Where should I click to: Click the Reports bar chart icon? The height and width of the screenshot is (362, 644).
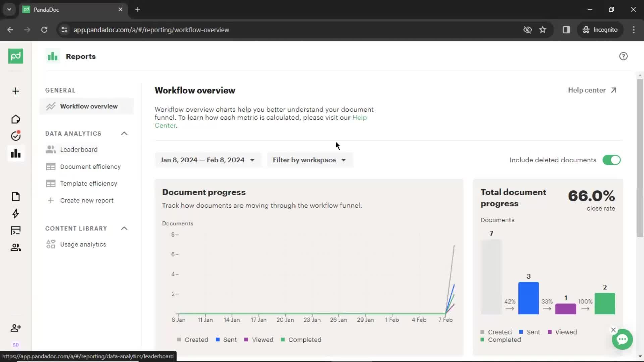pyautogui.click(x=15, y=153)
